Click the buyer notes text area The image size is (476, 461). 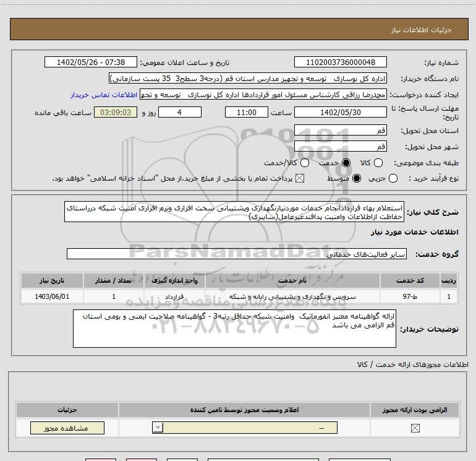tap(234, 329)
